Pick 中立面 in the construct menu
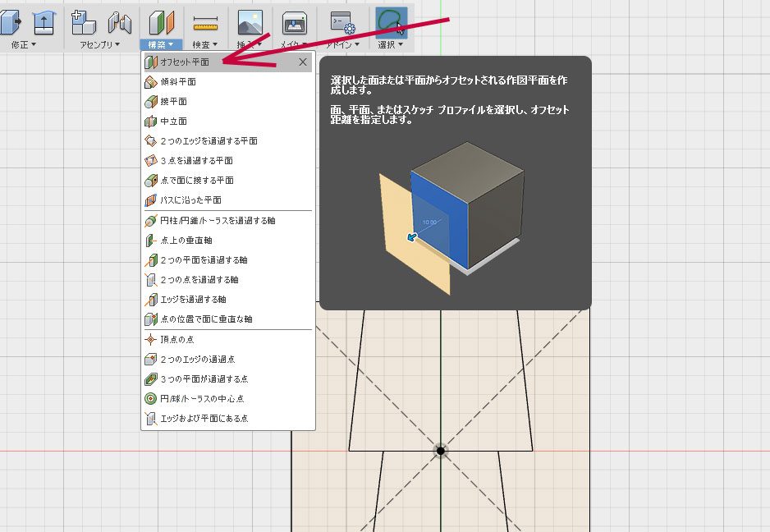770x532 pixels. (x=173, y=122)
